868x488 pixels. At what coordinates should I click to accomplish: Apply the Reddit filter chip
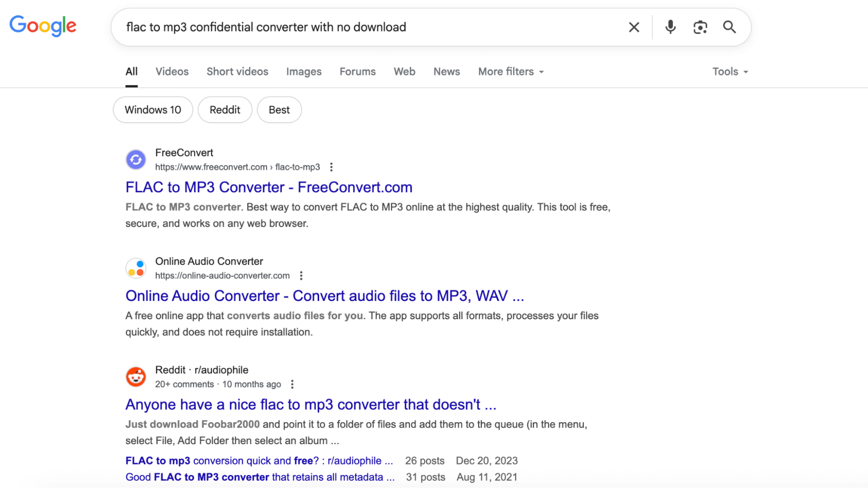[x=225, y=110]
